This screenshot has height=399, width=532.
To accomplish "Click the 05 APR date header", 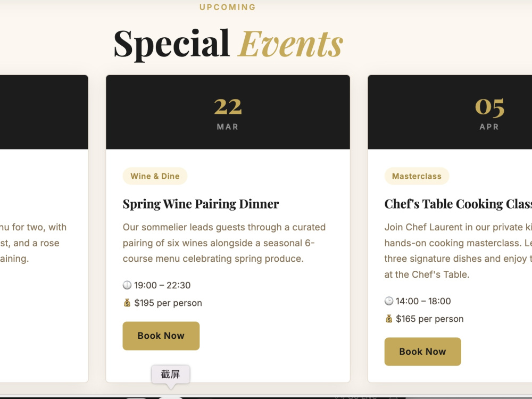I will click(x=450, y=112).
